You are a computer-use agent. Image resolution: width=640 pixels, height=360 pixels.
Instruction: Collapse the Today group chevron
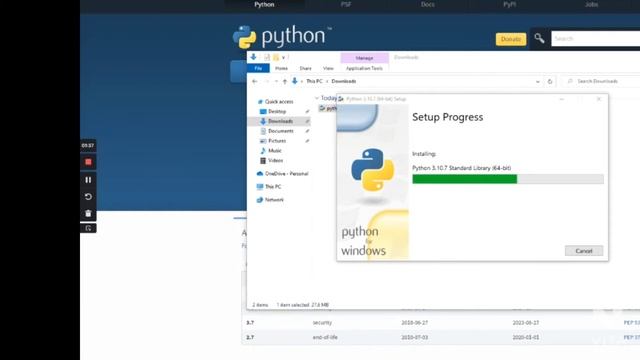pos(317,98)
